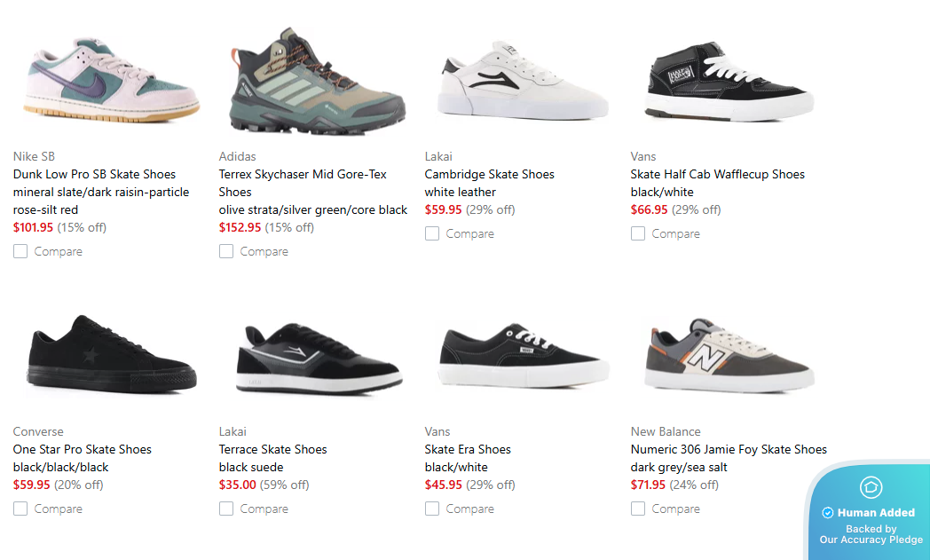Open the New Balance 306 shoe image

click(x=729, y=356)
